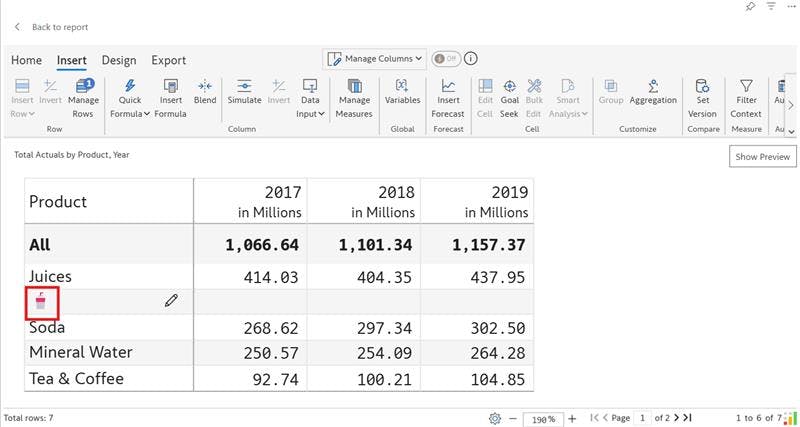Open the Filter Context tool
800x427 pixels.
click(746, 99)
